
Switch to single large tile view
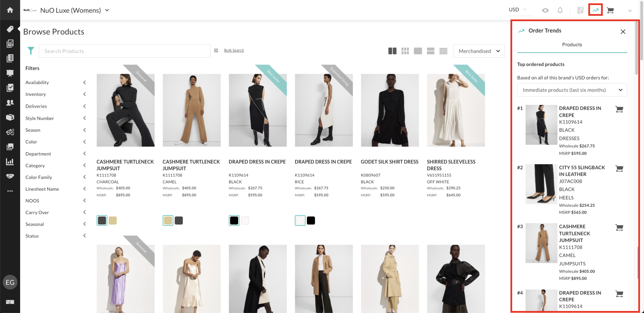pos(418,51)
